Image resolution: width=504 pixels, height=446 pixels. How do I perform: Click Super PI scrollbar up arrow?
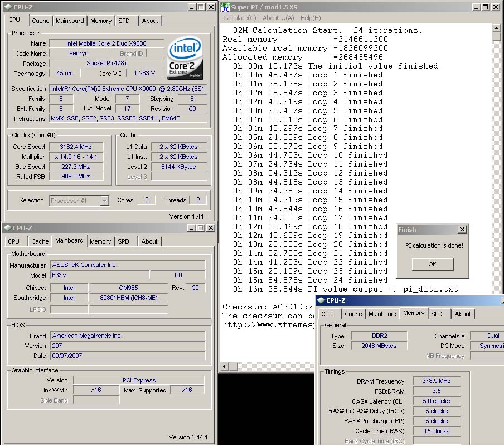click(x=496, y=28)
